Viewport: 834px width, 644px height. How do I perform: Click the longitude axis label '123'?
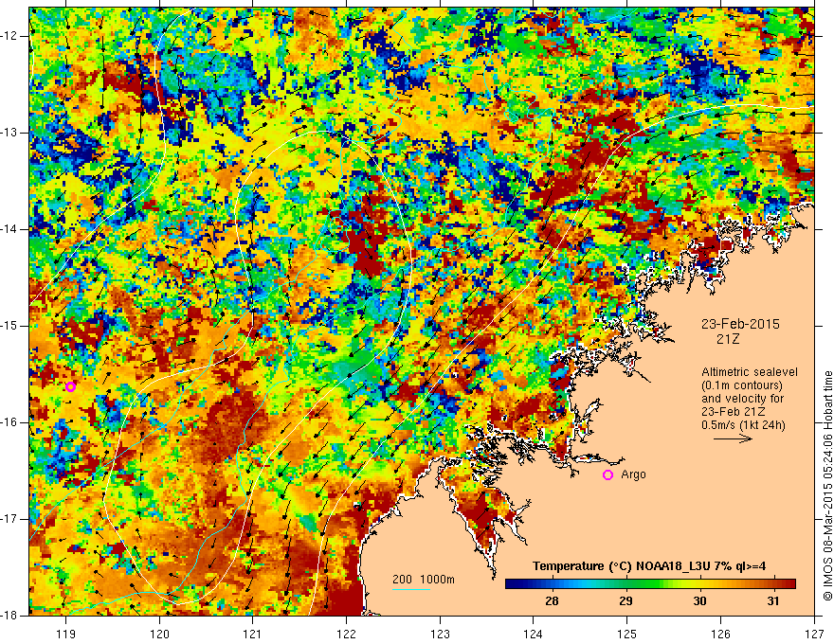(440, 634)
